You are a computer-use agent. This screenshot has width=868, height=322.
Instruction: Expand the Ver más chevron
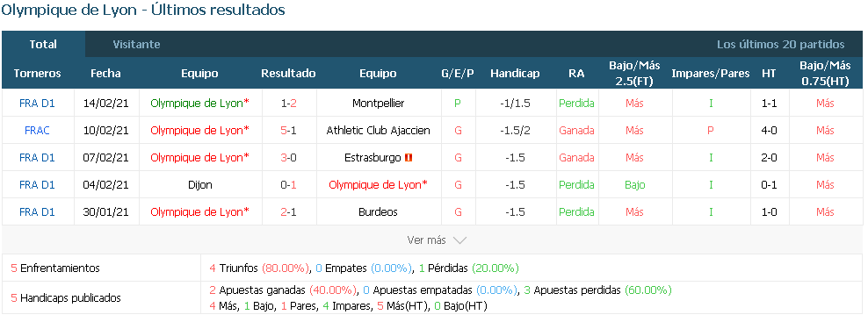(460, 240)
